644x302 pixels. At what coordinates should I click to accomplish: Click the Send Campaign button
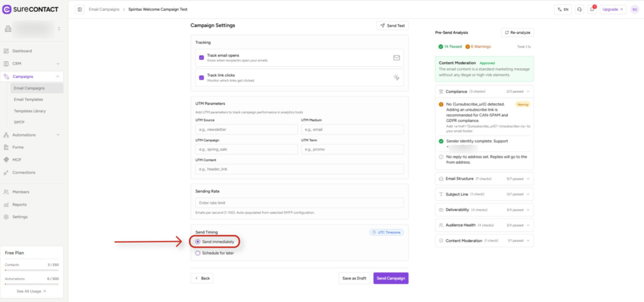pyautogui.click(x=391, y=278)
